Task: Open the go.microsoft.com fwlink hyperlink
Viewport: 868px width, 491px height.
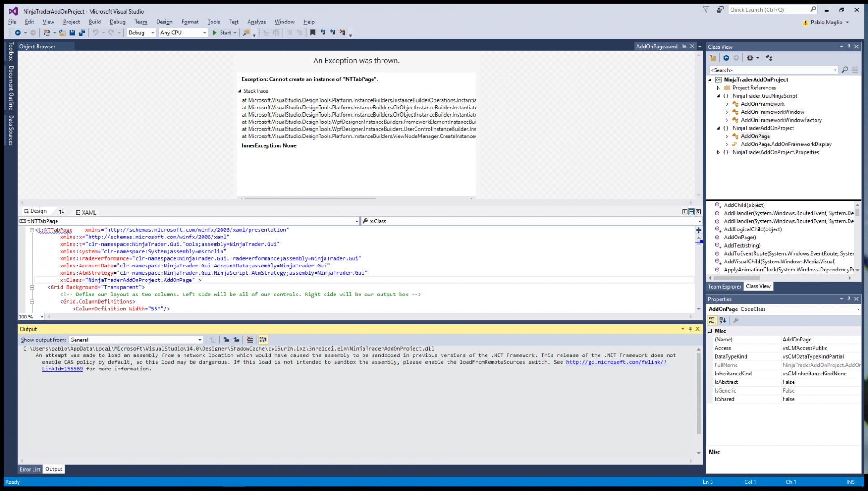Action: point(617,362)
